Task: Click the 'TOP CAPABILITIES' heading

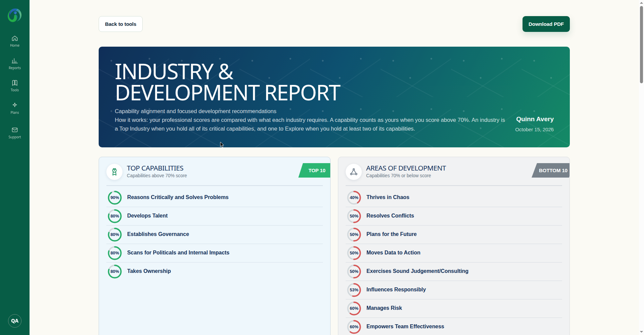Action: [155, 168]
